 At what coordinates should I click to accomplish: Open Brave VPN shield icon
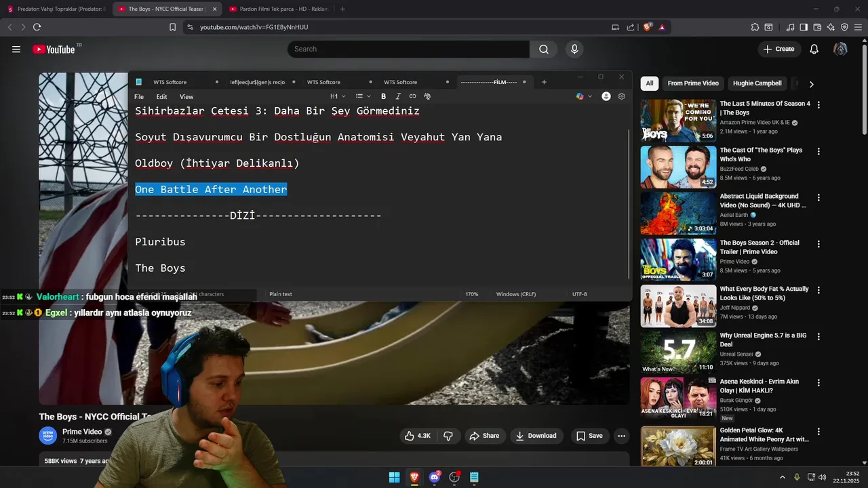[844, 27]
